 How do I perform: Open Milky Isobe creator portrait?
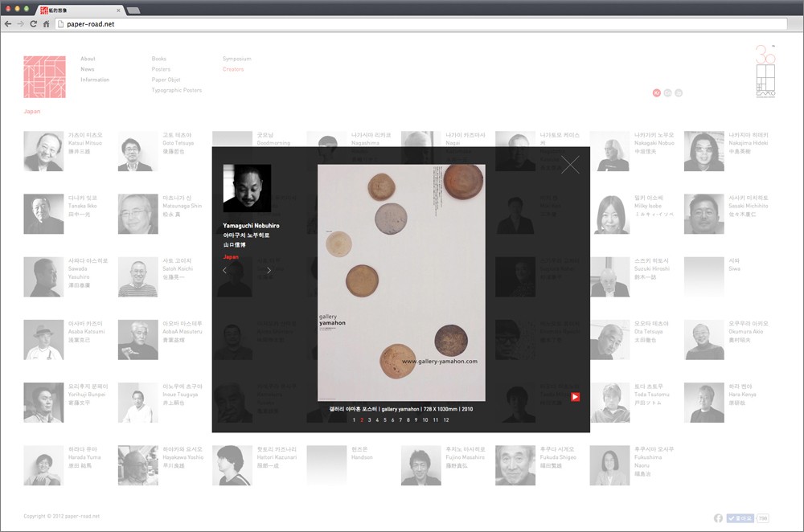[609, 214]
